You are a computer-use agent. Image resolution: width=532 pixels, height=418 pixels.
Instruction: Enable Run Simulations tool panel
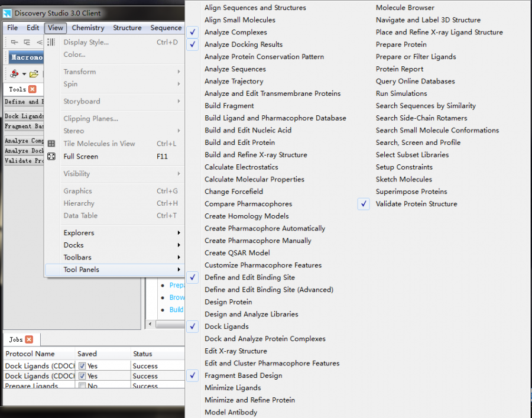coord(401,93)
